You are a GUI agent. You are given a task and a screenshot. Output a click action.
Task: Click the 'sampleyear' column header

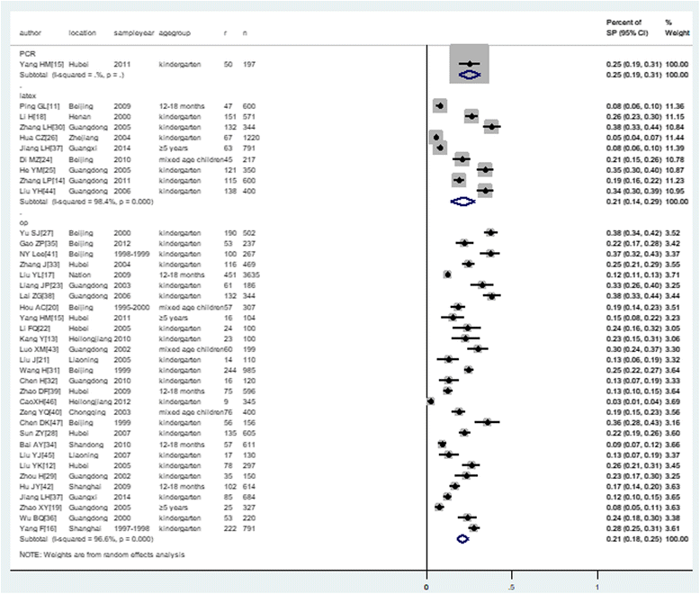click(x=134, y=32)
